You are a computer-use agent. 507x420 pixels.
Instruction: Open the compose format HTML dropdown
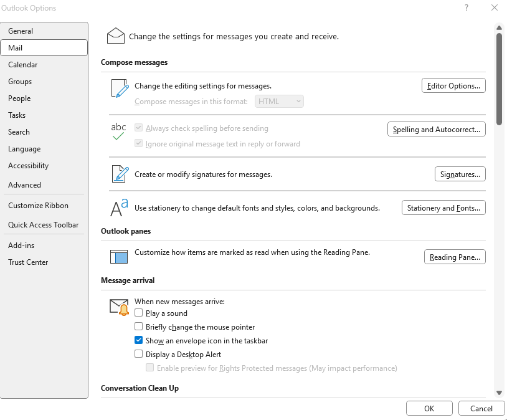(279, 102)
